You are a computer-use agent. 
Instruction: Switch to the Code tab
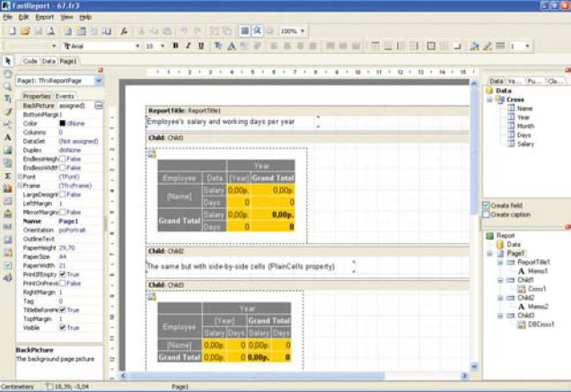(30, 61)
